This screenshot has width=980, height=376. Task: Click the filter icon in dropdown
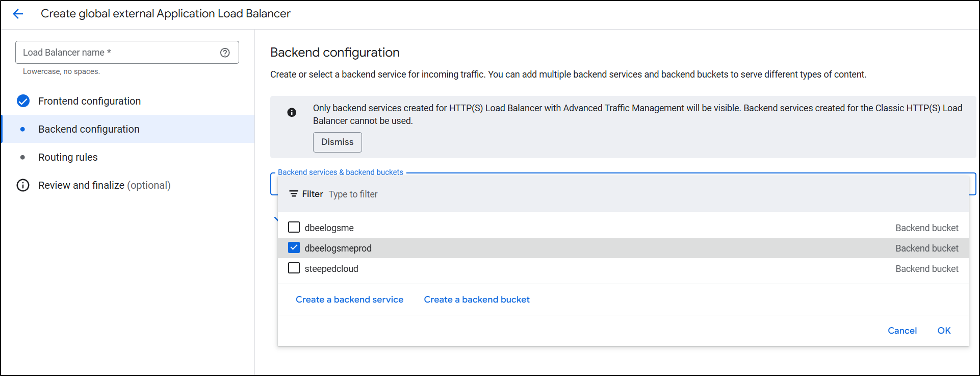(294, 194)
